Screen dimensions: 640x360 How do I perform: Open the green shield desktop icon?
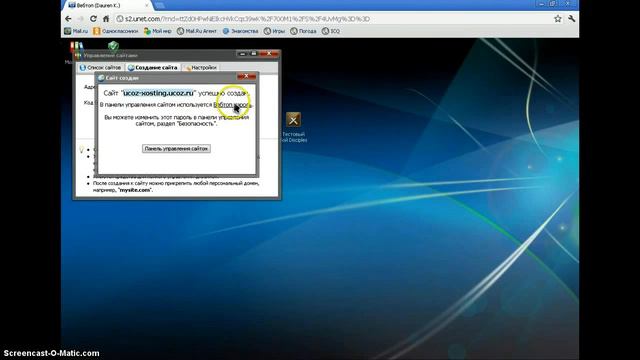coord(113,46)
